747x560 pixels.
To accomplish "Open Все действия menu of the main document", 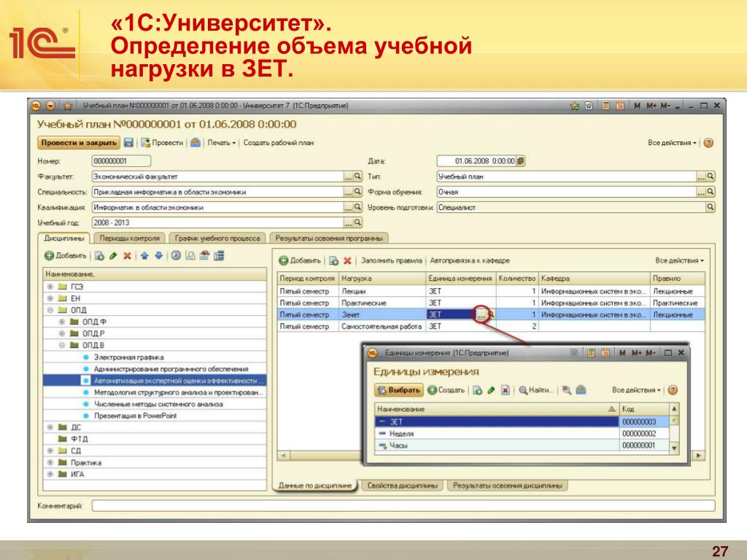I will 672,142.
